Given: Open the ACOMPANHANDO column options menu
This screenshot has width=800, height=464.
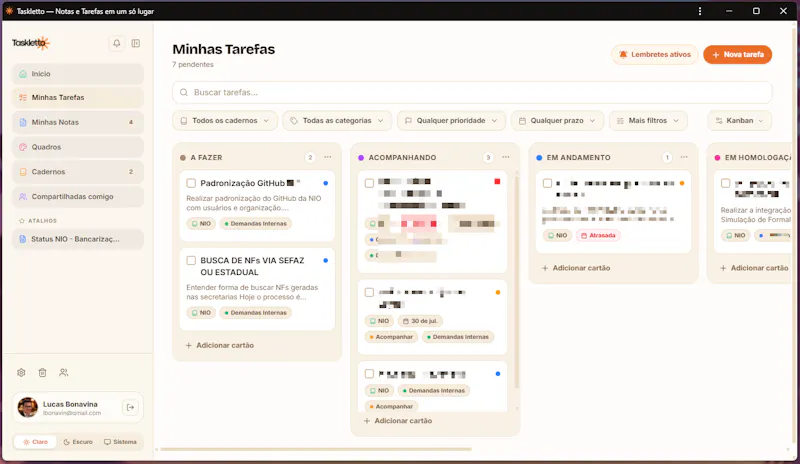Looking at the screenshot, I should point(506,157).
